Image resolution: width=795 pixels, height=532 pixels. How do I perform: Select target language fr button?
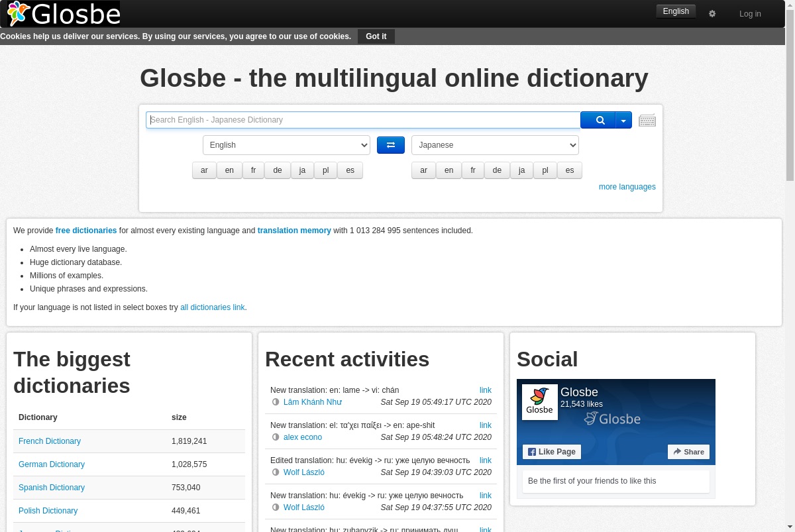472,170
